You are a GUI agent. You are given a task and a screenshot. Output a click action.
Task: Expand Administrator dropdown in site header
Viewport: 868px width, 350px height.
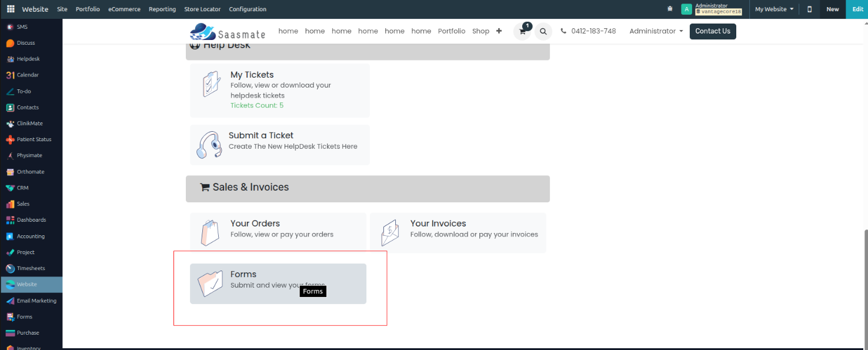(656, 31)
